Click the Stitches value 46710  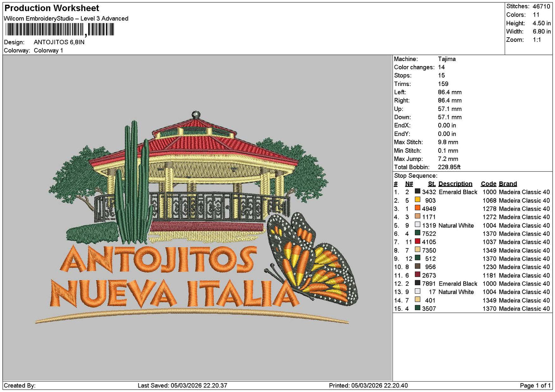click(x=541, y=7)
